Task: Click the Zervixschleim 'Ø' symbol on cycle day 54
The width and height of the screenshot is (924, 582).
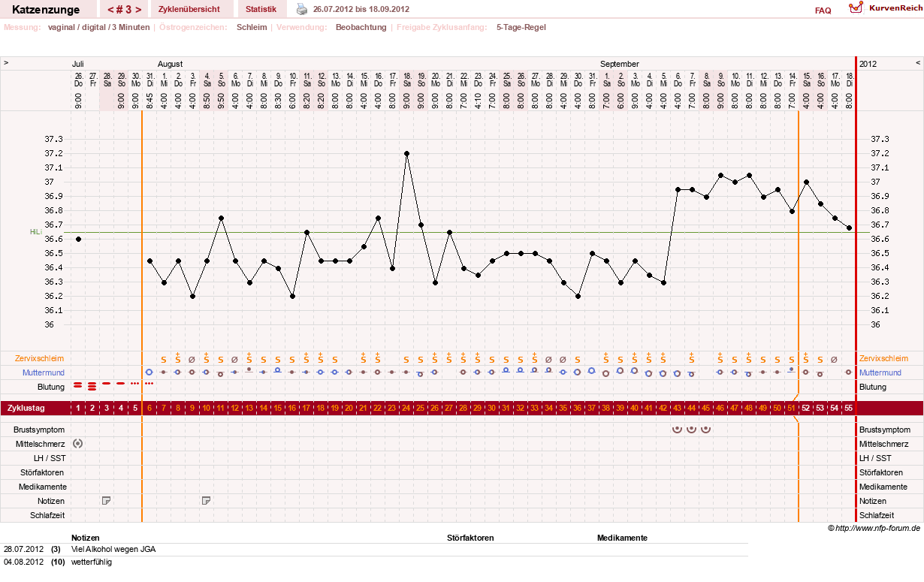Action: 835,359
